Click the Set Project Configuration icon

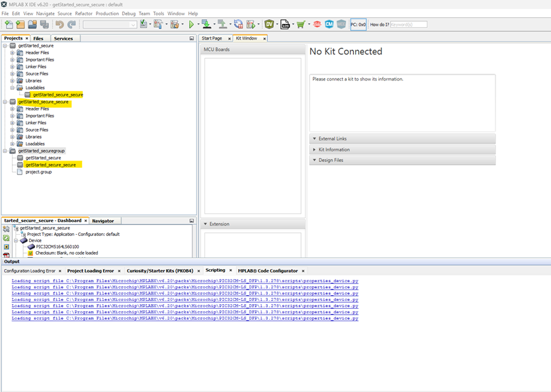[x=144, y=24]
